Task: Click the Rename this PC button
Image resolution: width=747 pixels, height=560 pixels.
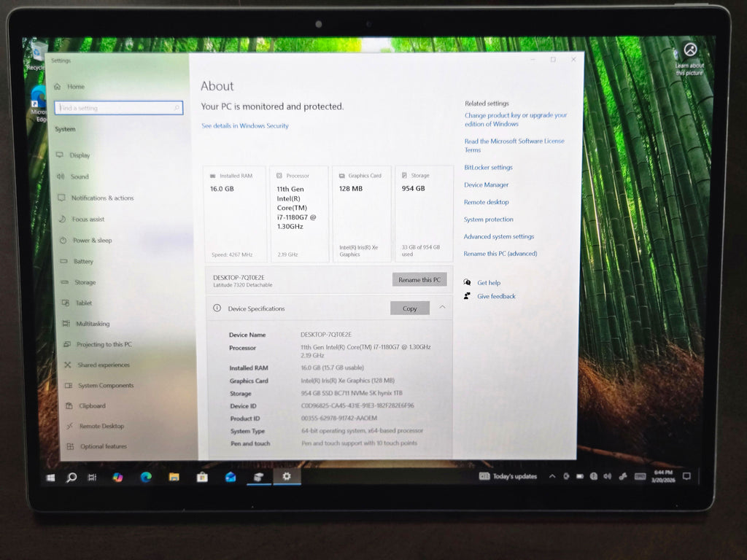Action: pyautogui.click(x=419, y=279)
